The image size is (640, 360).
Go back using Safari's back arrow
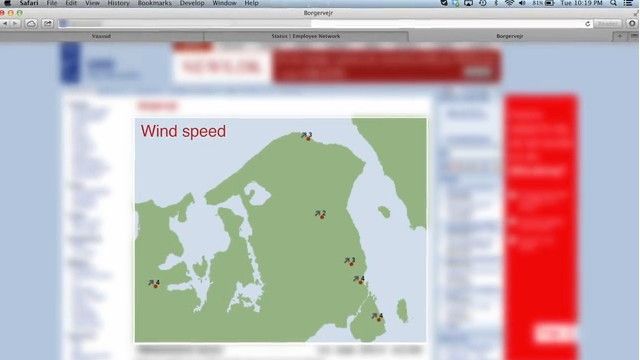[x=5, y=24]
